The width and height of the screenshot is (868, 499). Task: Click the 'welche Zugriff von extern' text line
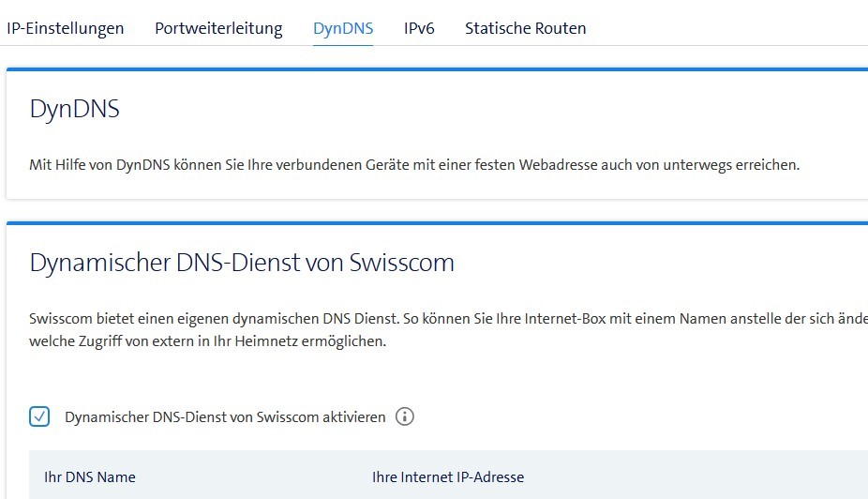coord(207,341)
